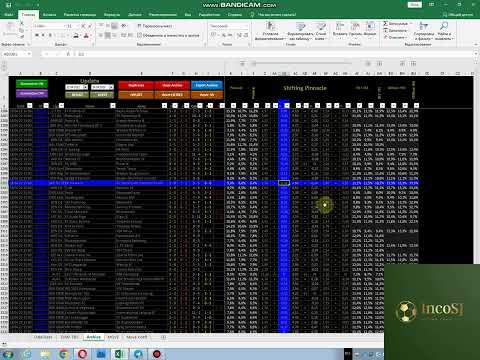Screen dimensions: 480x360
Task: Expand the Name Box dropdown arrow
Action: coord(29,54)
